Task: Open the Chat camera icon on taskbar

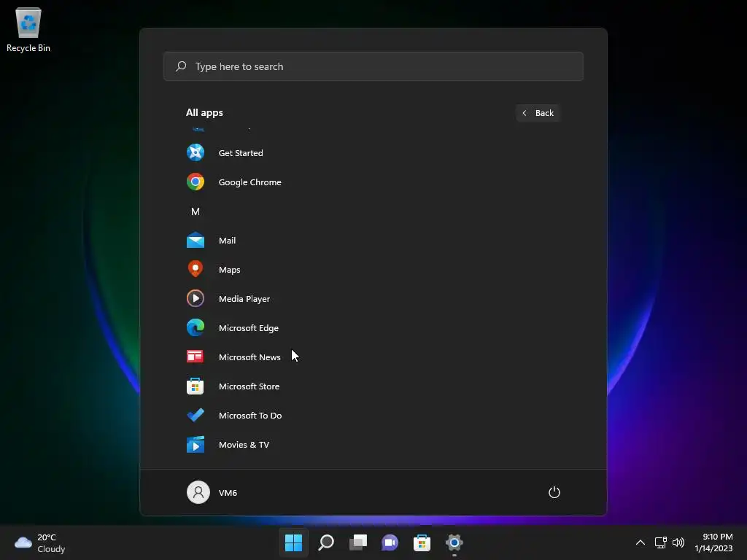Action: (x=390, y=542)
